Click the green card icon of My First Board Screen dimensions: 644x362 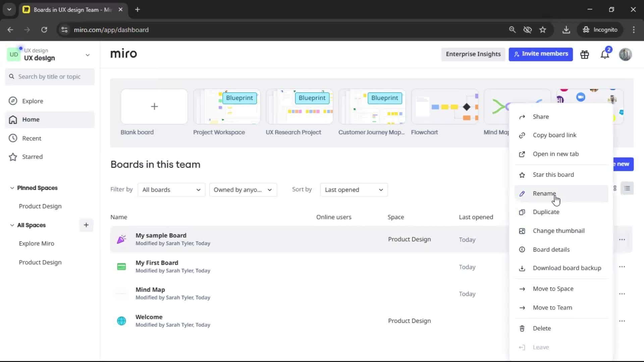pos(121,267)
